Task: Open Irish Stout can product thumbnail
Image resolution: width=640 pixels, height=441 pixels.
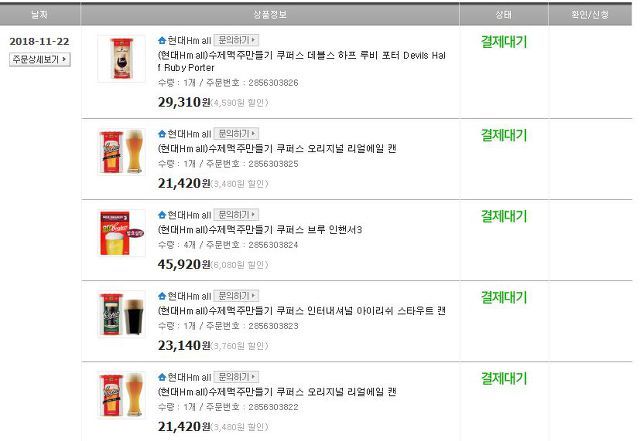Action: (122, 314)
